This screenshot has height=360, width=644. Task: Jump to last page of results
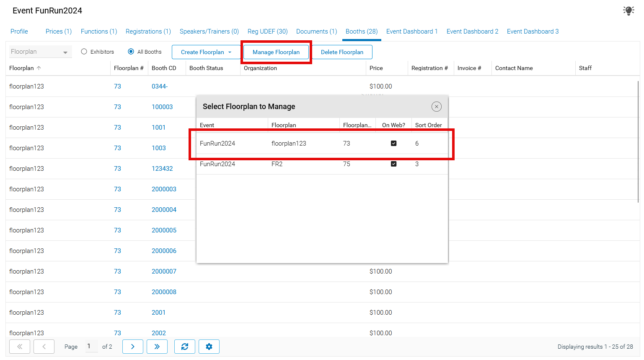tap(157, 347)
